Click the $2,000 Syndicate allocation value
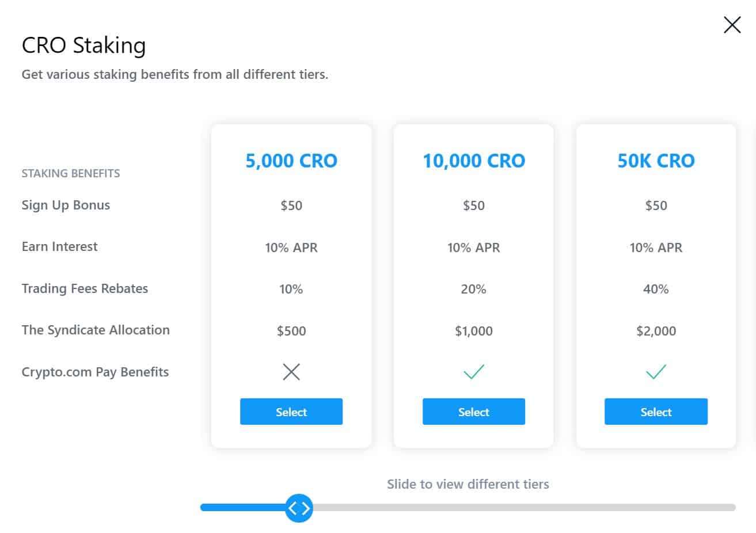756x533 pixels. [x=656, y=331]
